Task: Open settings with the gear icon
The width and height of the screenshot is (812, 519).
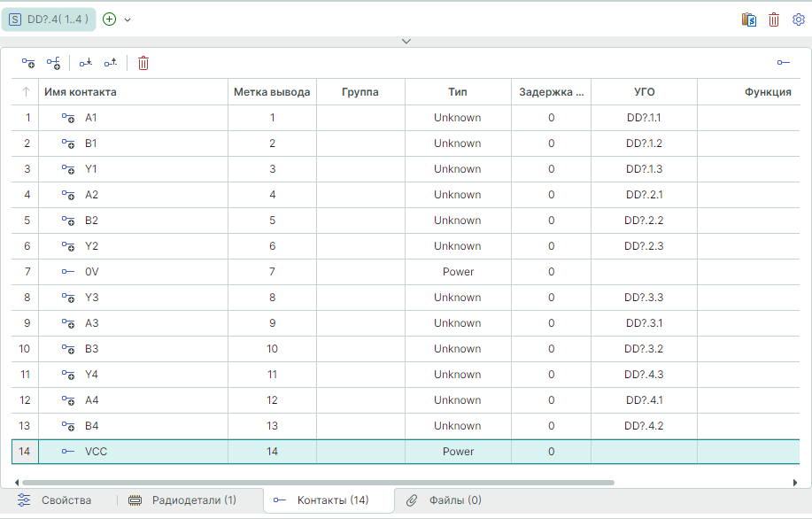Action: (798, 19)
